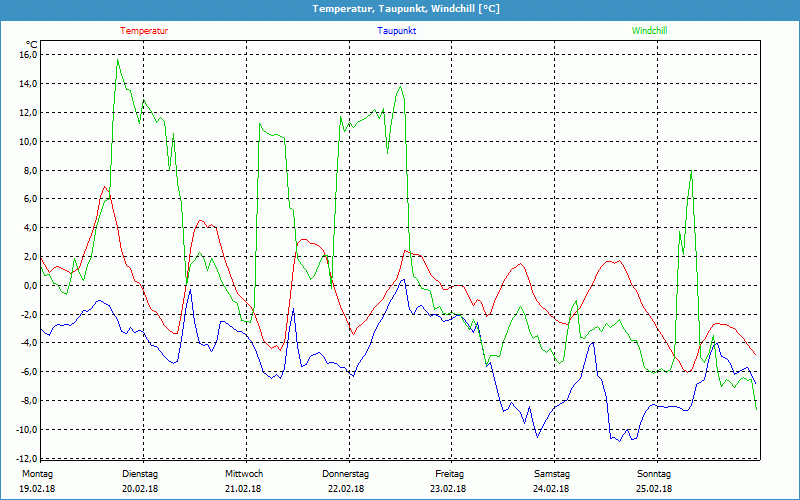Image resolution: width=800 pixels, height=500 pixels.
Task: Click the '10,0' y-axis value
Action: click(x=28, y=141)
